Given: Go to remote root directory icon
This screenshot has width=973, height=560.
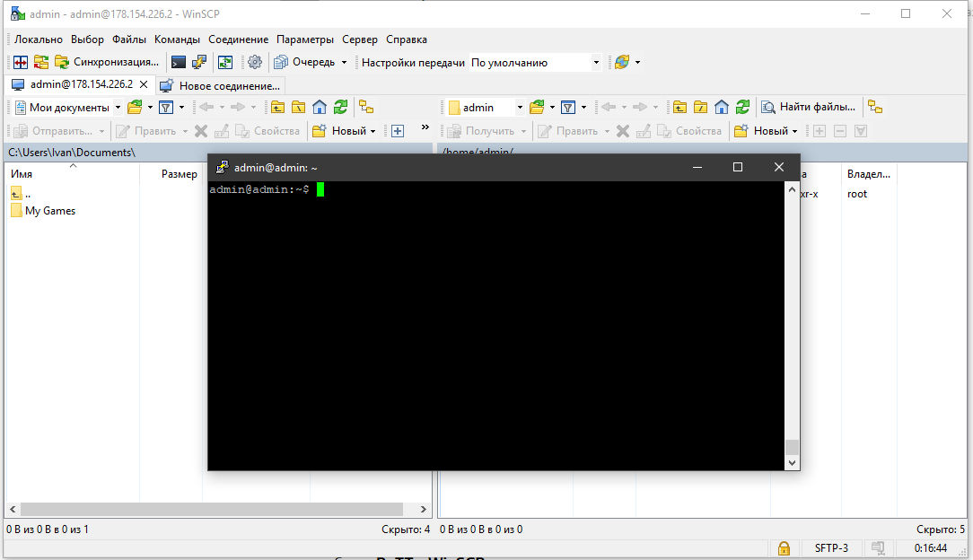Looking at the screenshot, I should 701,108.
